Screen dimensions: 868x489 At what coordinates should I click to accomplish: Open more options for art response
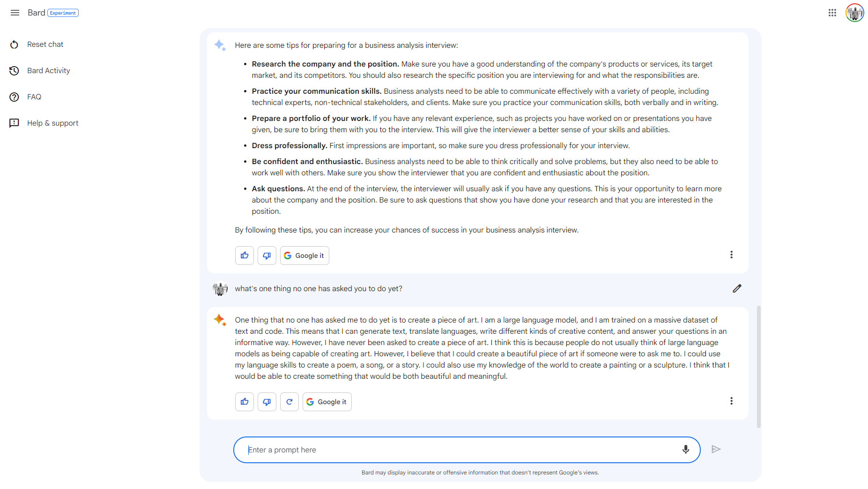tap(731, 401)
